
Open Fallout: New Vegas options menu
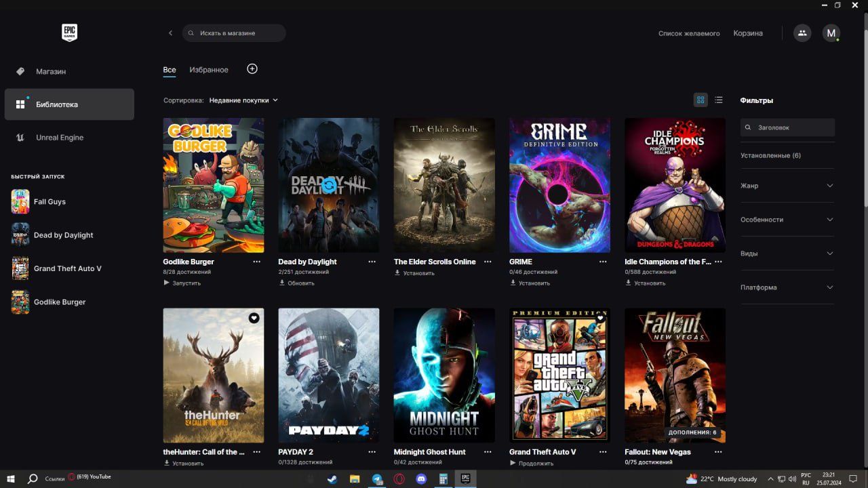718,452
